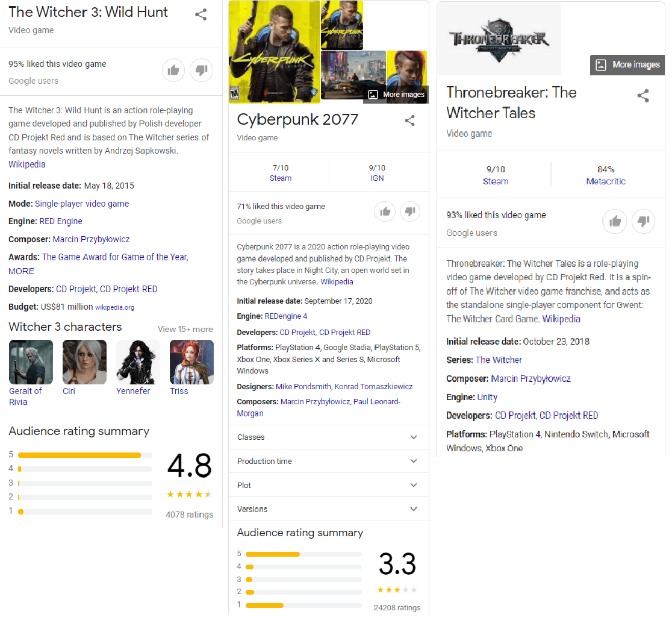Screen dimensions: 672x629
Task: Expand the Production time section
Action: pos(328,462)
